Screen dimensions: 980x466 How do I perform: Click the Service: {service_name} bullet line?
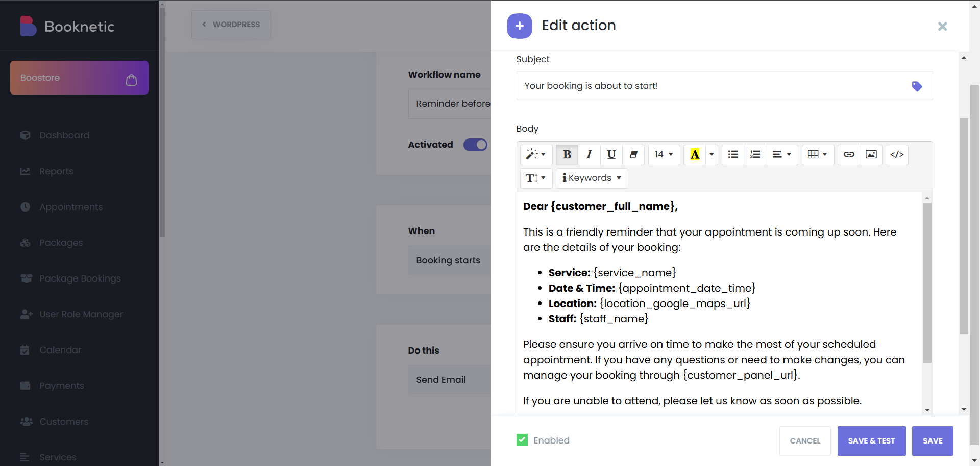(612, 273)
